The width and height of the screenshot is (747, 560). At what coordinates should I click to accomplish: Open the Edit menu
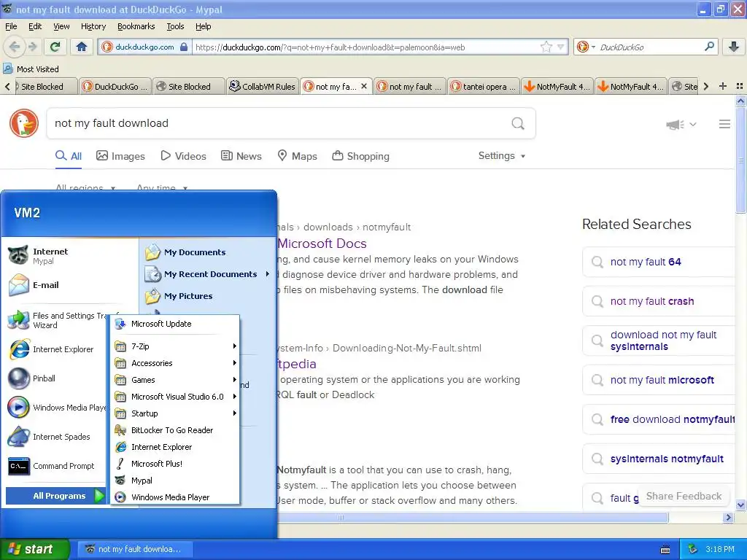tap(35, 26)
